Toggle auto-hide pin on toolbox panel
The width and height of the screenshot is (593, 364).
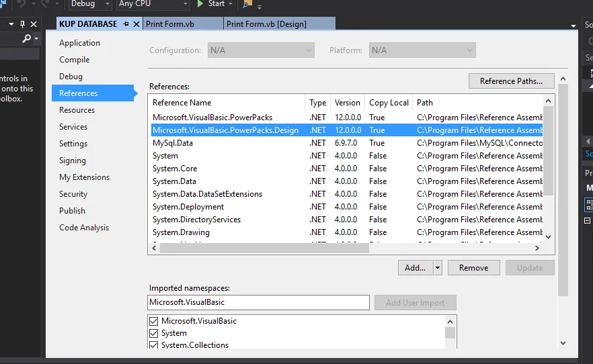(22, 24)
